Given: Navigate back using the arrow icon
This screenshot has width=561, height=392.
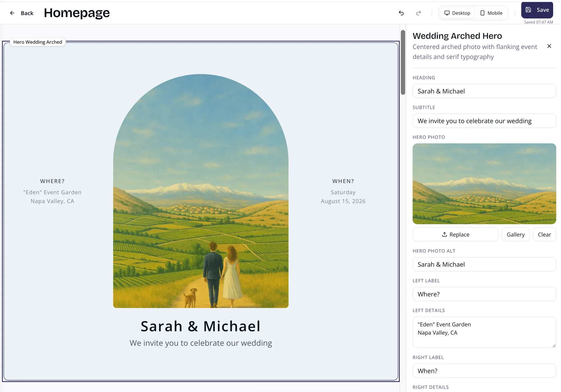Looking at the screenshot, I should [x=12, y=13].
